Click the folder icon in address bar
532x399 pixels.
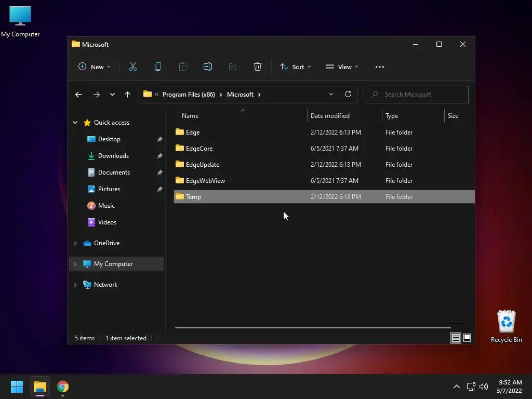point(147,94)
